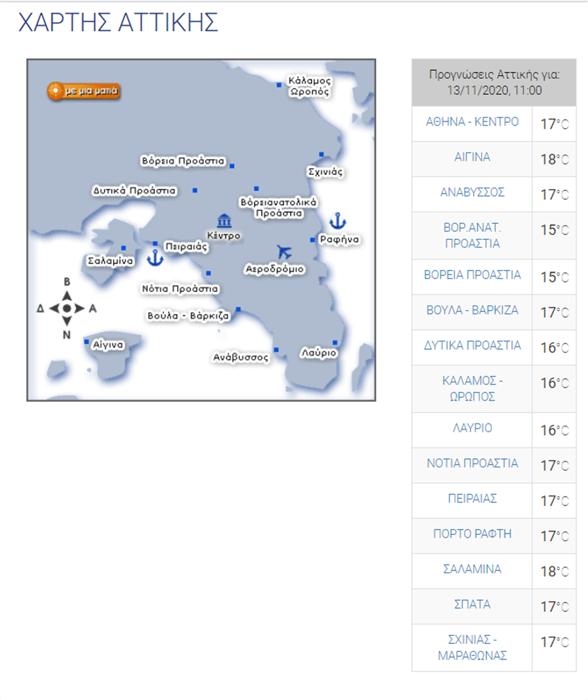The image size is (588, 700).
Task: Click the Βόρεια Προάστια label on map
Action: (x=182, y=162)
